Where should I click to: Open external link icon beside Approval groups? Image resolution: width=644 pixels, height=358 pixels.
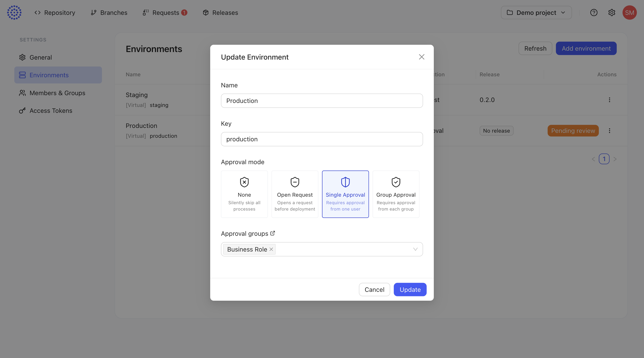pyautogui.click(x=273, y=233)
